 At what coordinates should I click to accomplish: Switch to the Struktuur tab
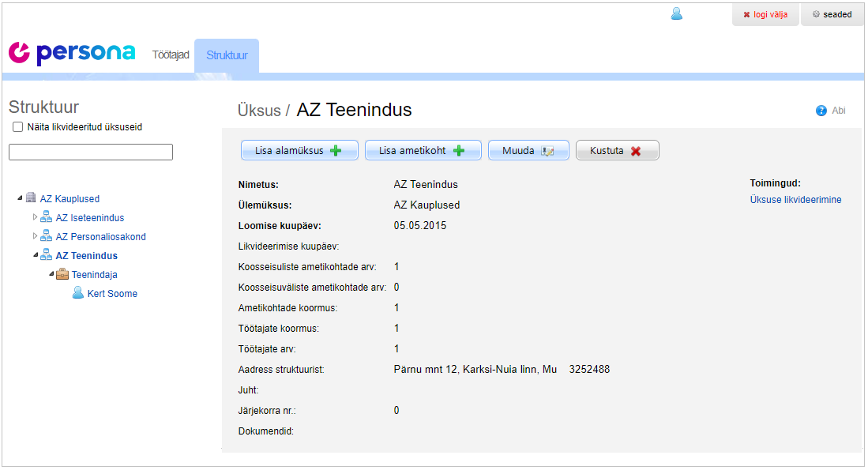point(227,55)
